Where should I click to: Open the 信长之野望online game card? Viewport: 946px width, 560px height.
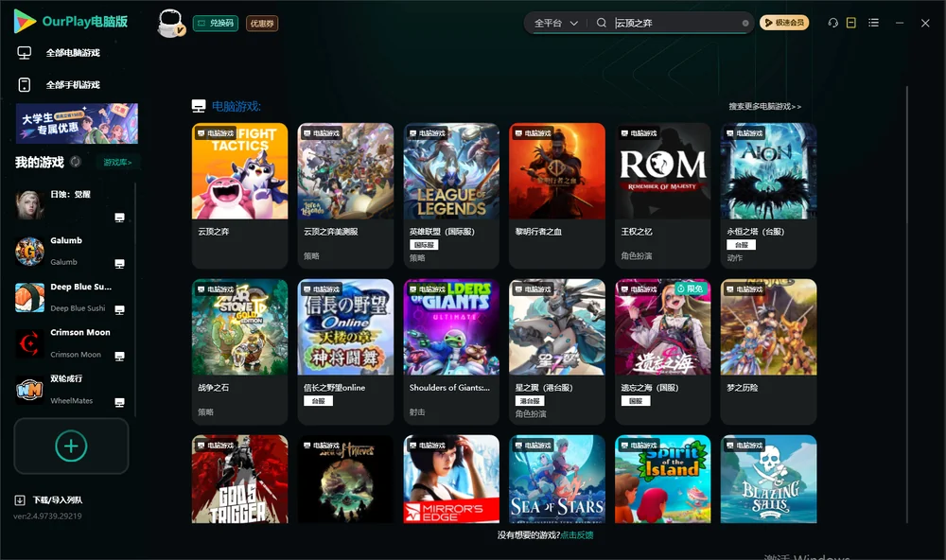pos(345,352)
